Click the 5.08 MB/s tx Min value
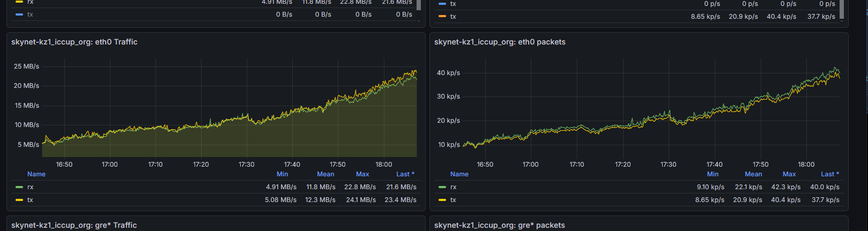The width and height of the screenshot is (868, 231). pyautogui.click(x=280, y=200)
